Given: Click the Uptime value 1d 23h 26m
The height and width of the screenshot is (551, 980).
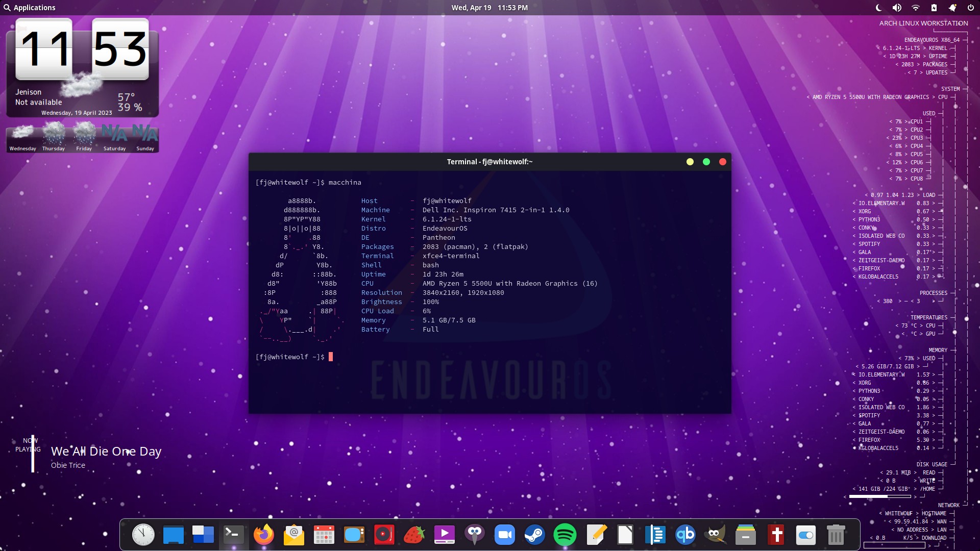Looking at the screenshot, I should pos(443,274).
